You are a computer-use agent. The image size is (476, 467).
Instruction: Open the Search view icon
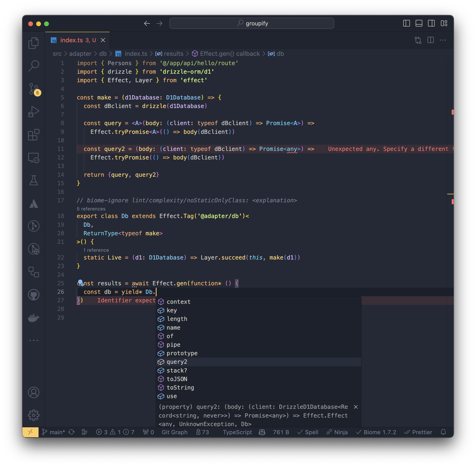tap(34, 66)
